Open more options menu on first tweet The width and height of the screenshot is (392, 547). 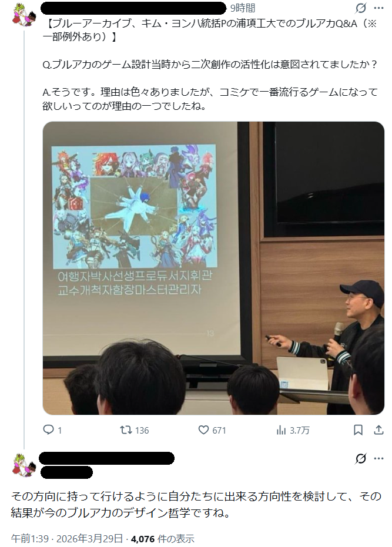click(378, 8)
